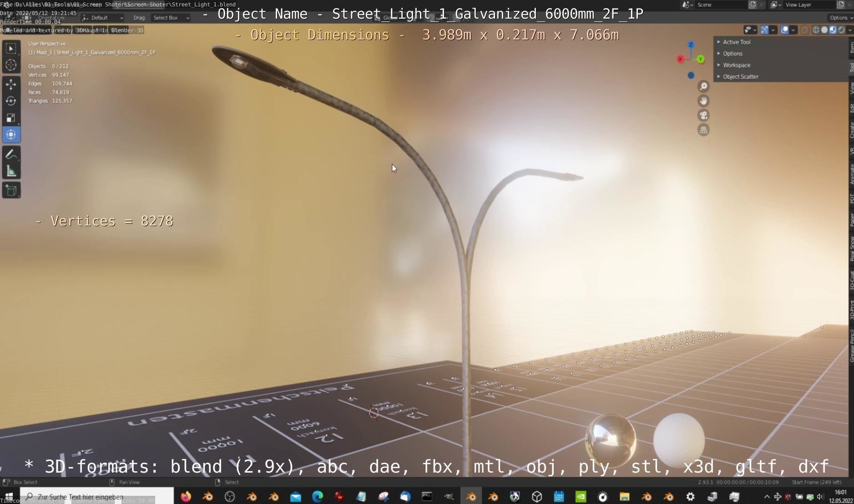The width and height of the screenshot is (854, 504).
Task: Open the Options dropdown in the header
Action: click(841, 18)
